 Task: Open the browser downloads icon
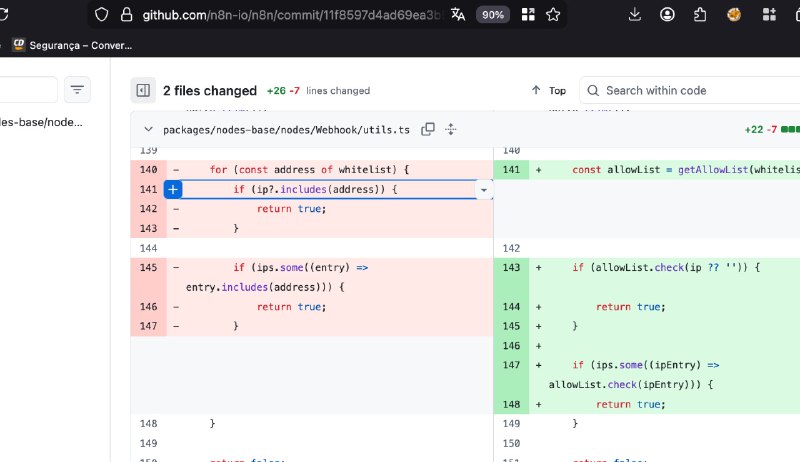(635, 14)
